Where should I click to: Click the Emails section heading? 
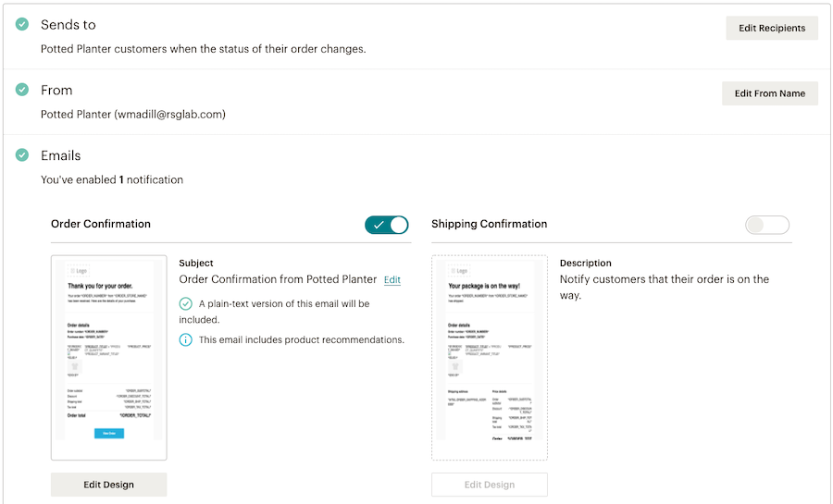[60, 155]
